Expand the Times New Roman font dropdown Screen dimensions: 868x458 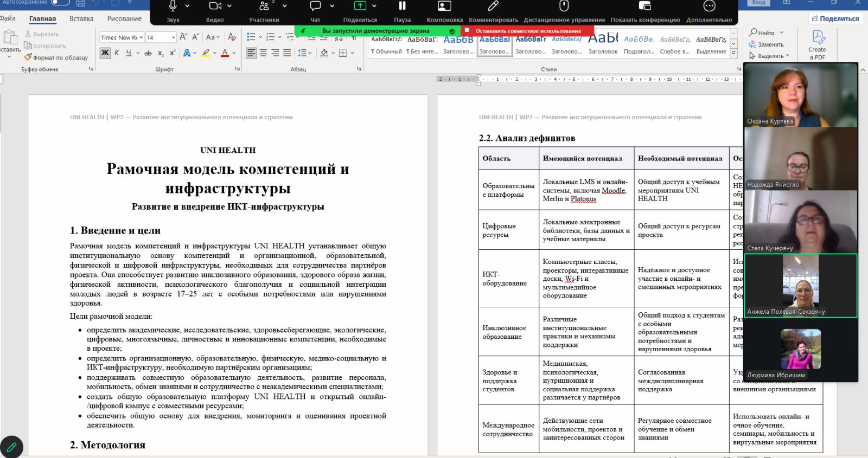[141, 37]
